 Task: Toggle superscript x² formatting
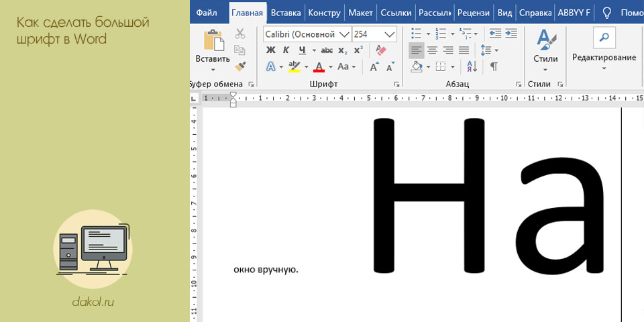pyautogui.click(x=358, y=50)
